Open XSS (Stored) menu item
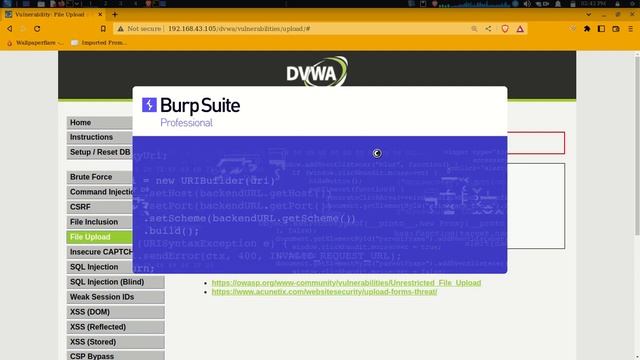640x360 pixels. [116, 342]
